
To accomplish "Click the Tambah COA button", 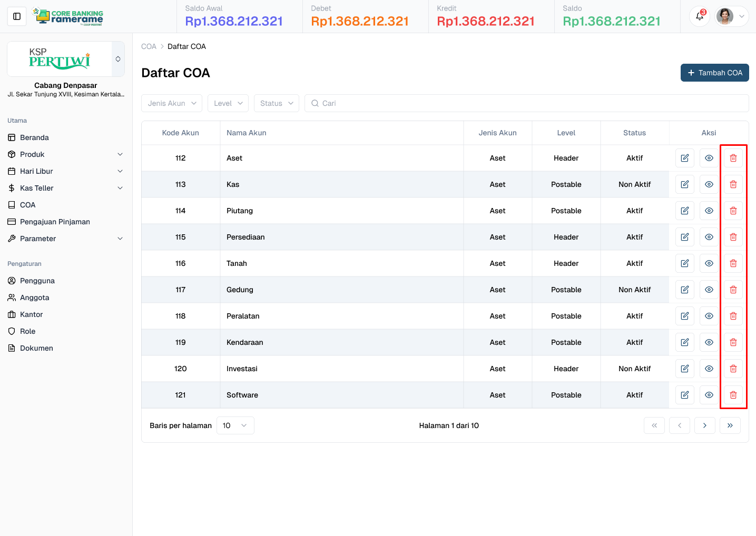I will tap(714, 73).
